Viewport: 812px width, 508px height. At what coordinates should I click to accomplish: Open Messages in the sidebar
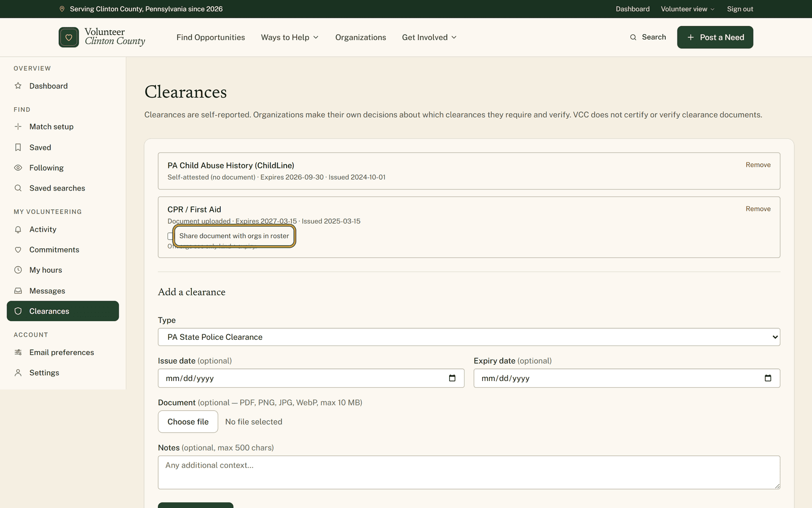tap(63, 291)
